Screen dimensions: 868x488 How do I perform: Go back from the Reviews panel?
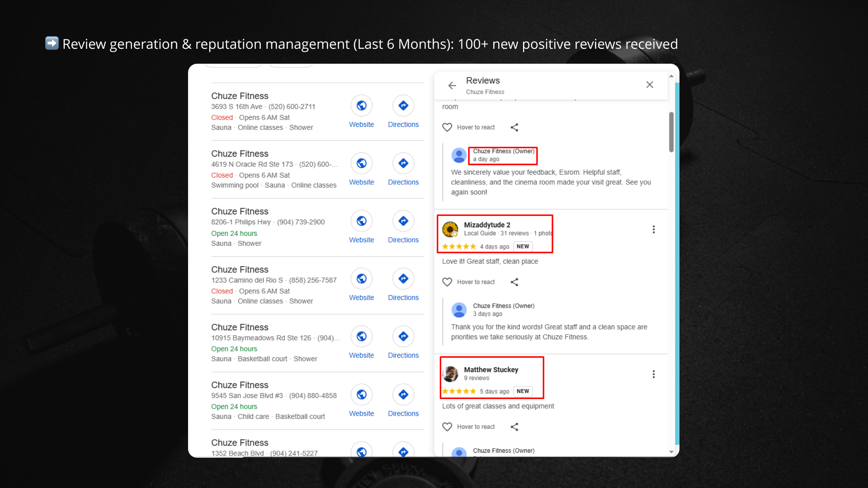point(452,85)
